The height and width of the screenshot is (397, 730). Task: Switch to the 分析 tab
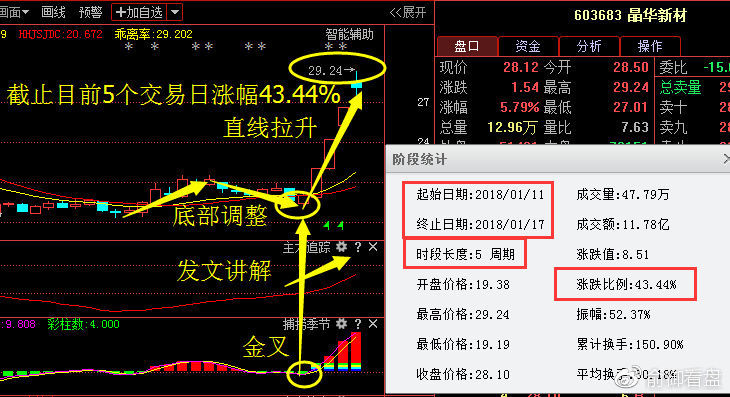pyautogui.click(x=589, y=46)
